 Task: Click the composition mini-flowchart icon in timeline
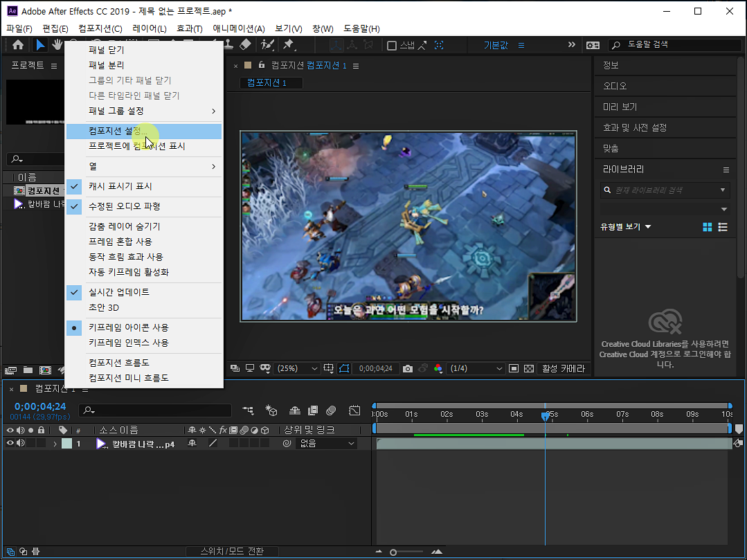pyautogui.click(x=248, y=410)
